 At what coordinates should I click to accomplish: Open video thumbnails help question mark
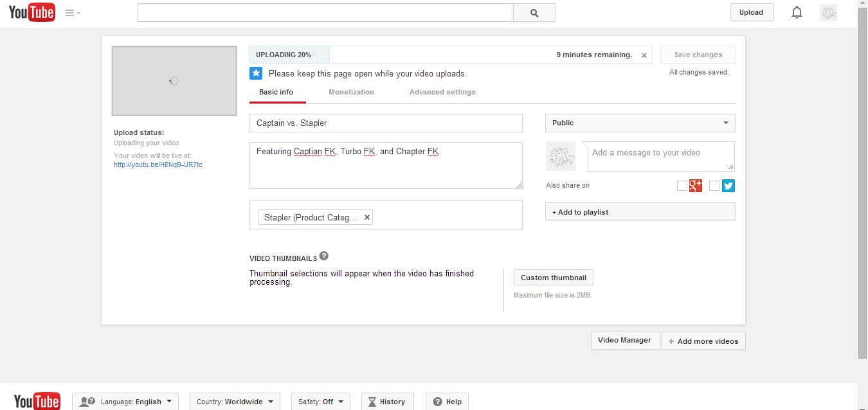(x=324, y=256)
